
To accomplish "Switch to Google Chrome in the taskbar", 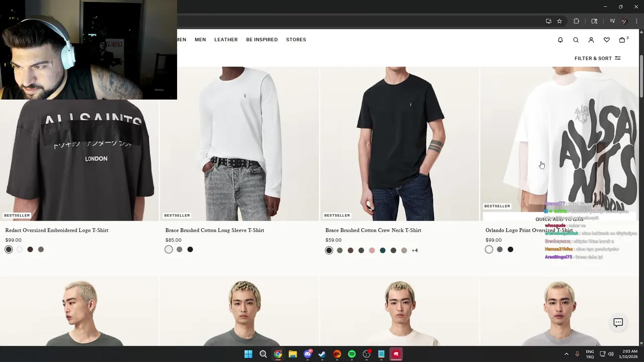I will (278, 354).
